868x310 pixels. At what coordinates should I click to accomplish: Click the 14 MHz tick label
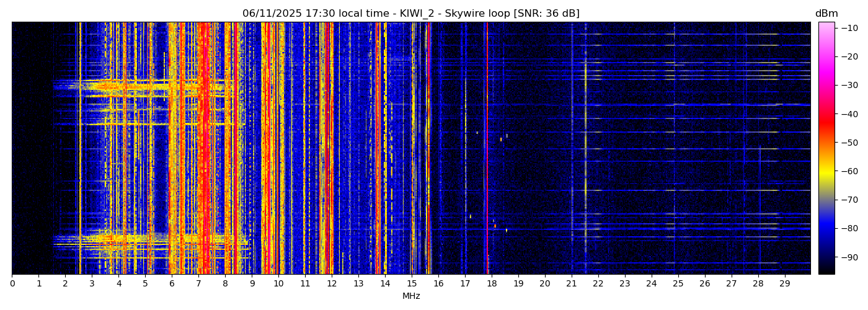point(385,283)
